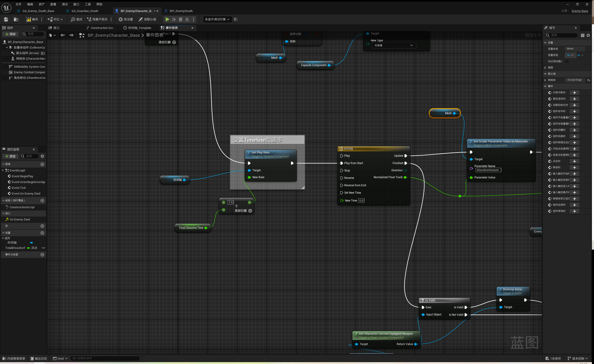
Task: Collapse the EventGraph tree item
Action: pyautogui.click(x=3, y=170)
